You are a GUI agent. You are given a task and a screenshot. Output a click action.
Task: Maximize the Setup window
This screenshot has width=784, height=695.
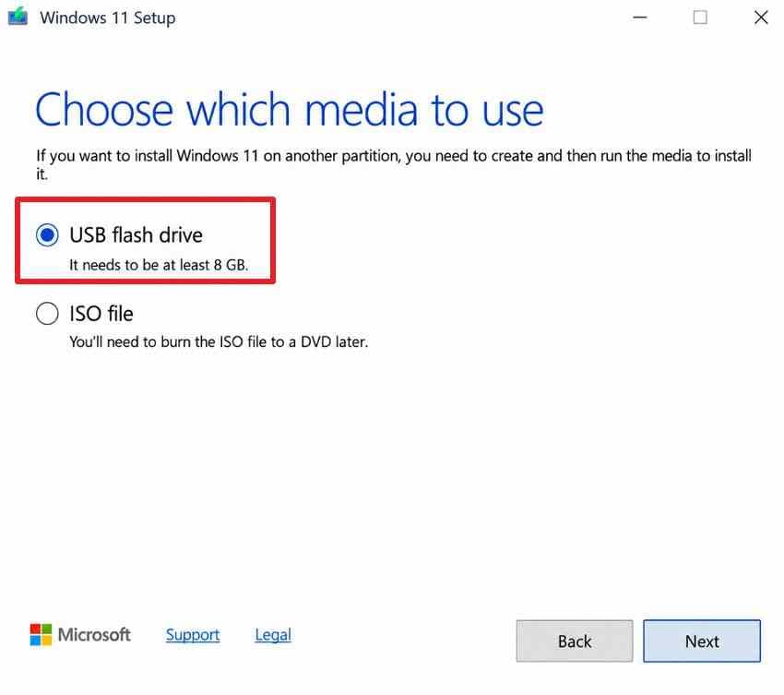[x=700, y=18]
